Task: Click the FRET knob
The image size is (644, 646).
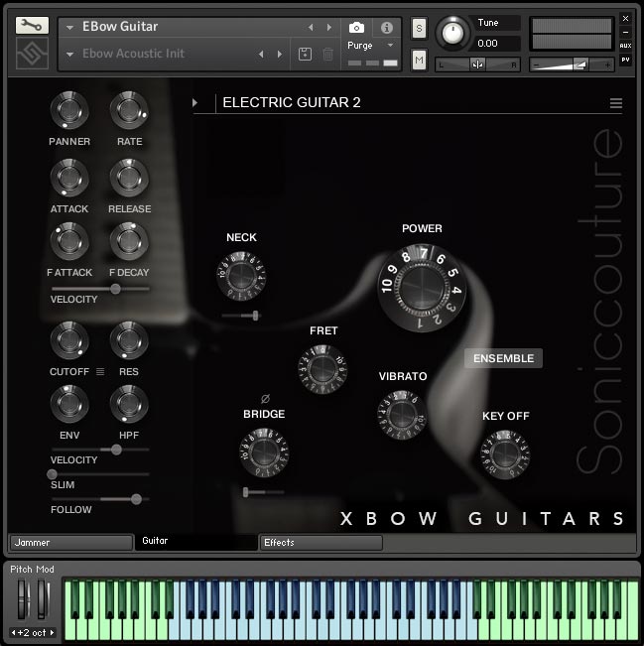Action: [x=322, y=369]
